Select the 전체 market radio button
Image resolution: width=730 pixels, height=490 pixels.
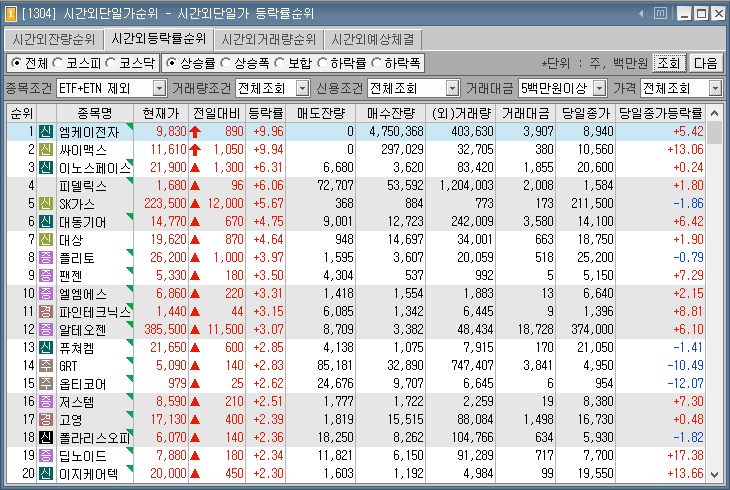pos(16,62)
